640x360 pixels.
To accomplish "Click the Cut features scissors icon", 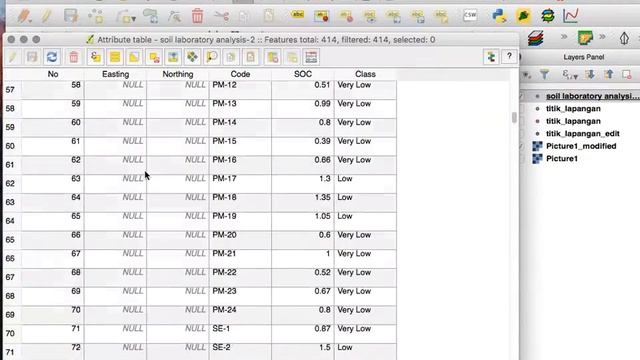I will click(x=221, y=16).
